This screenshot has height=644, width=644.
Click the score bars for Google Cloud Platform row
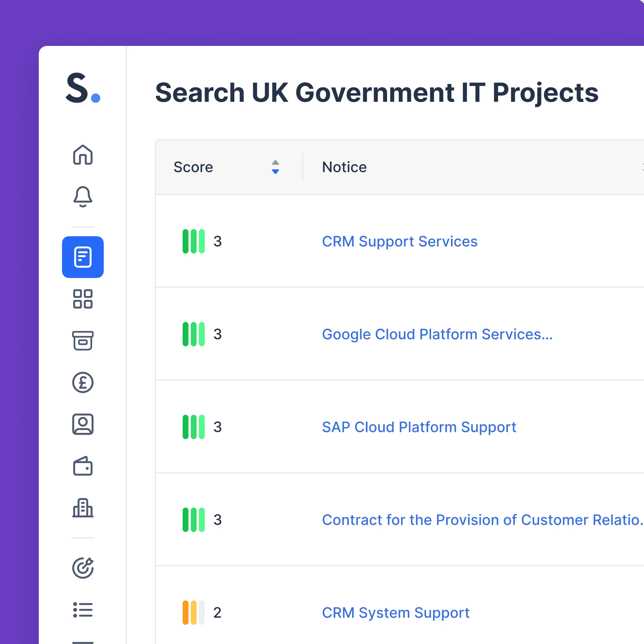pyautogui.click(x=194, y=334)
